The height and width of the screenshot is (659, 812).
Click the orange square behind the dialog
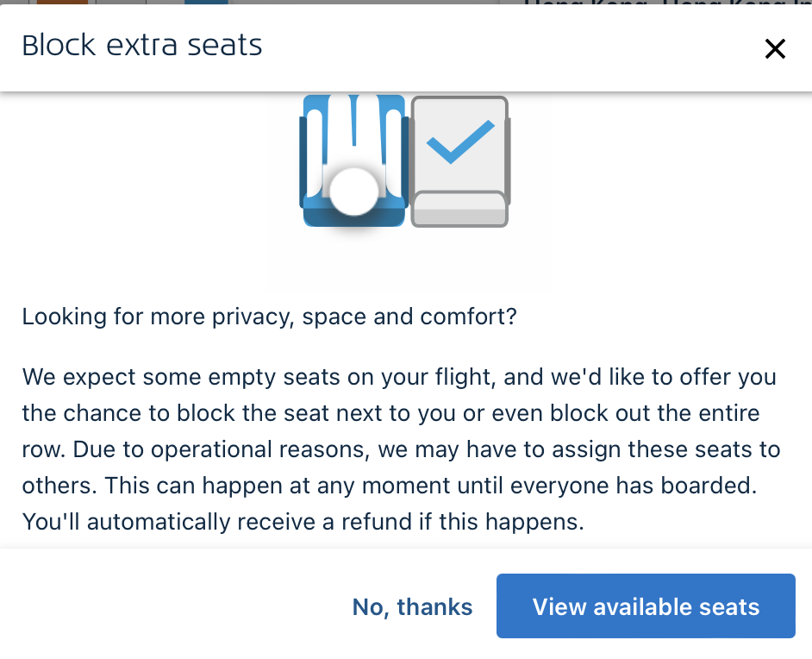pyautogui.click(x=62, y=3)
